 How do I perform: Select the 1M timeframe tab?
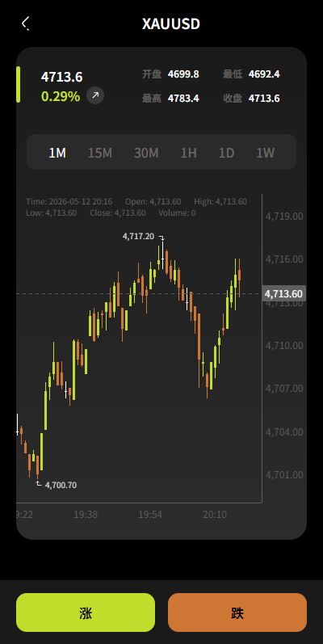click(x=57, y=153)
